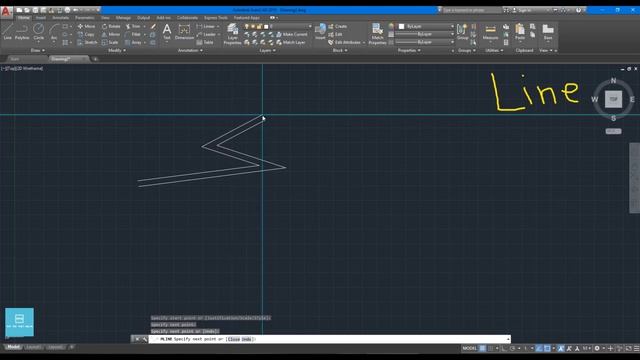Screen dimensions: 640x360
Task: Toggle 2D object snap in status bar
Action: pyautogui.click(x=547, y=348)
